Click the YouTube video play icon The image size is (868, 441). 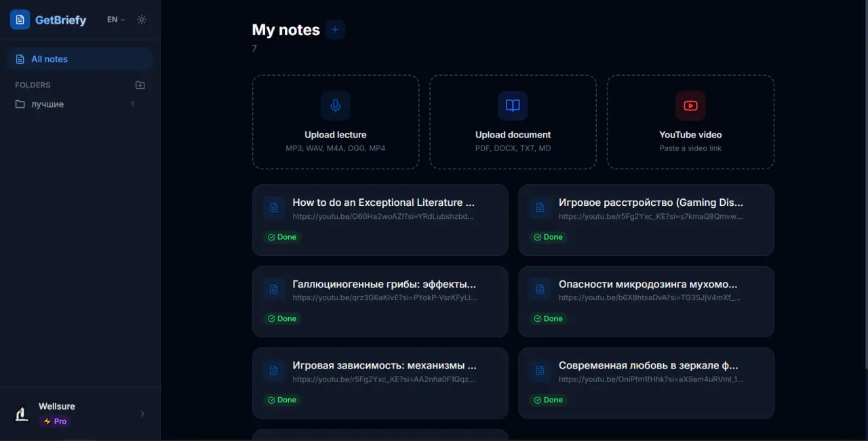pos(690,106)
